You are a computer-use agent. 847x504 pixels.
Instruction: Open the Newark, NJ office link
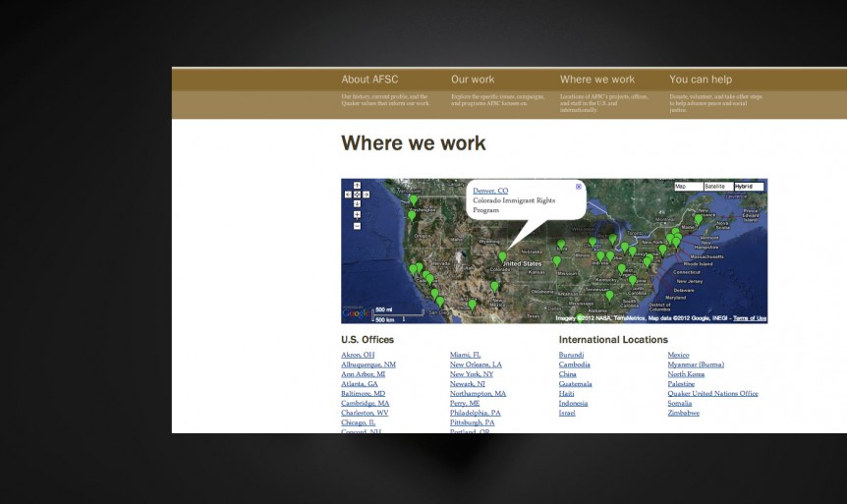click(x=468, y=384)
